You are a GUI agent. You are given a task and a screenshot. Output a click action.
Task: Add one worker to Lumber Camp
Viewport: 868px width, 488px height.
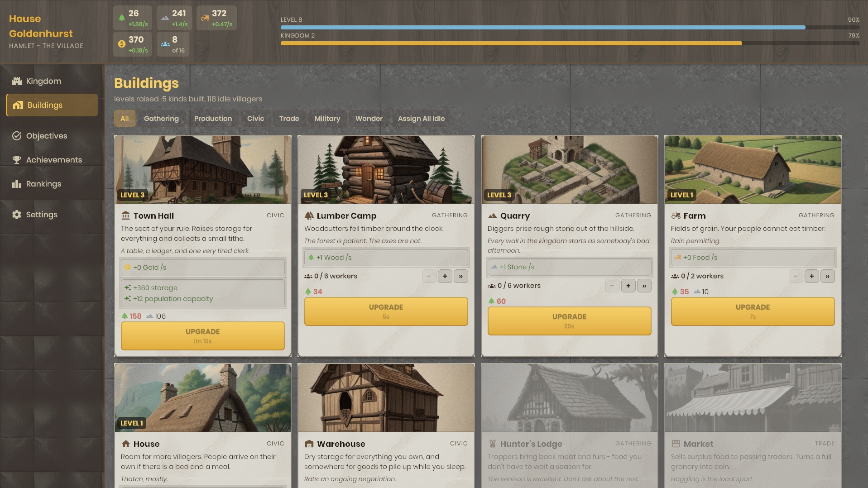tap(445, 276)
